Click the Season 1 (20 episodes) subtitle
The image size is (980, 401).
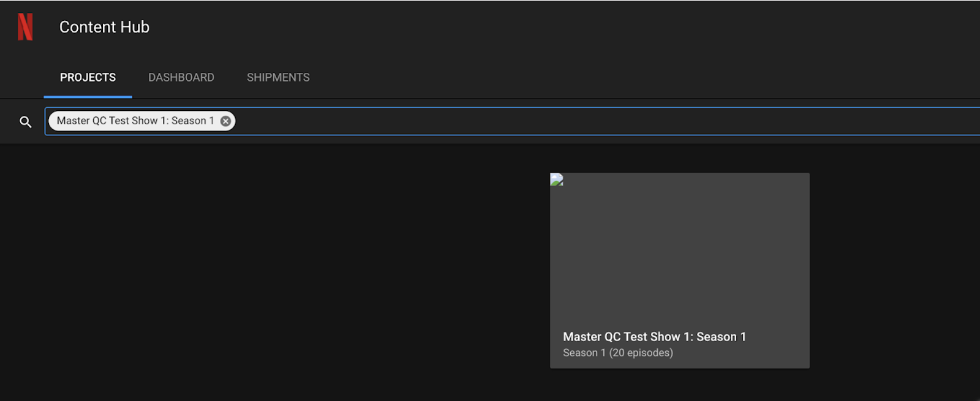(x=617, y=353)
